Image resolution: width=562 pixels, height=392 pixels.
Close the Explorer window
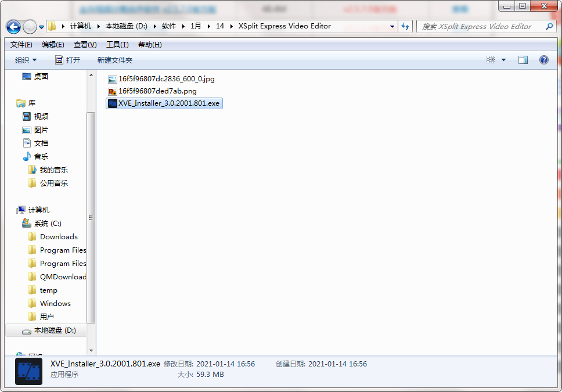[544, 6]
